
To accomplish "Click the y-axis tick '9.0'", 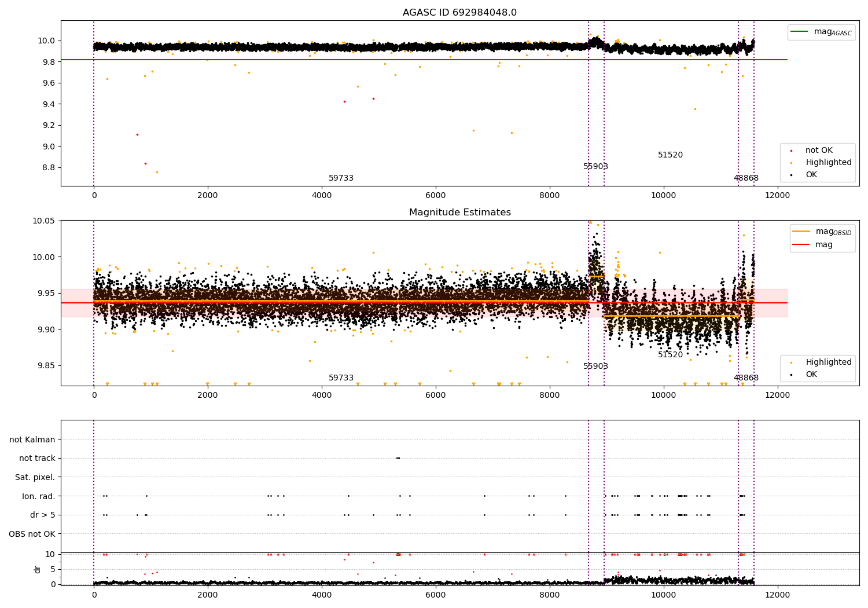I will (x=48, y=146).
